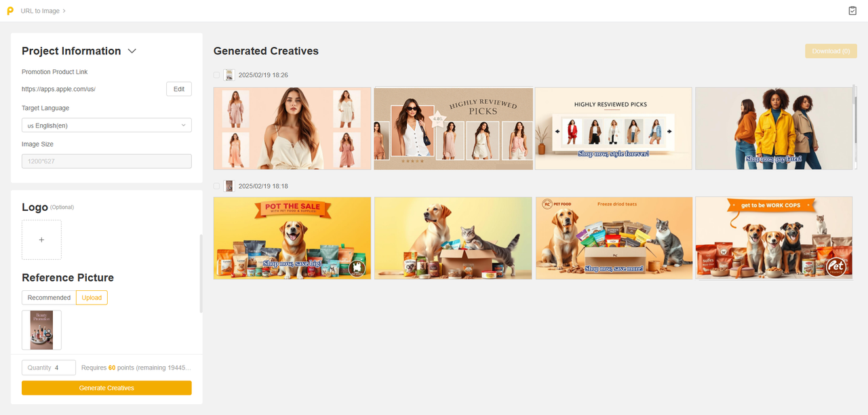Screen dimensions: 868x415
Task: Switch to the Upload reference tab
Action: point(92,298)
